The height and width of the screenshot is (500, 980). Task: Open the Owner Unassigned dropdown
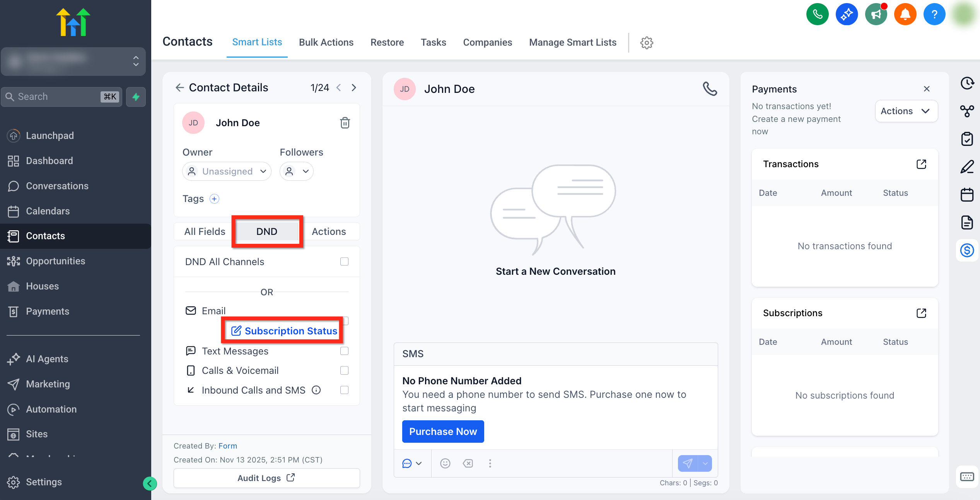227,171
